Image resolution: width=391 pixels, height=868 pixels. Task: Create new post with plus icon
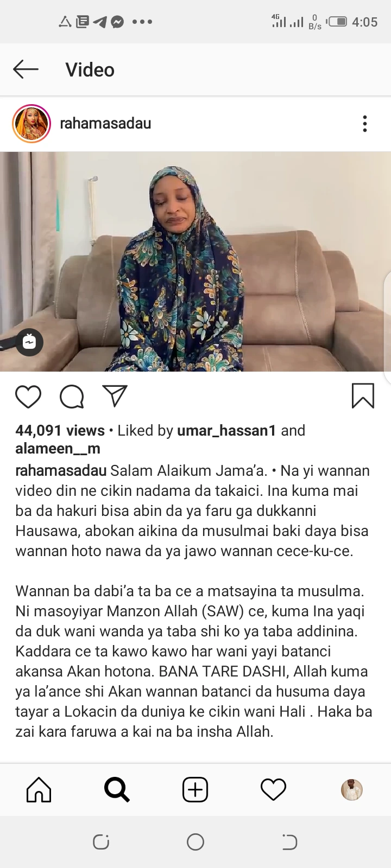click(195, 789)
